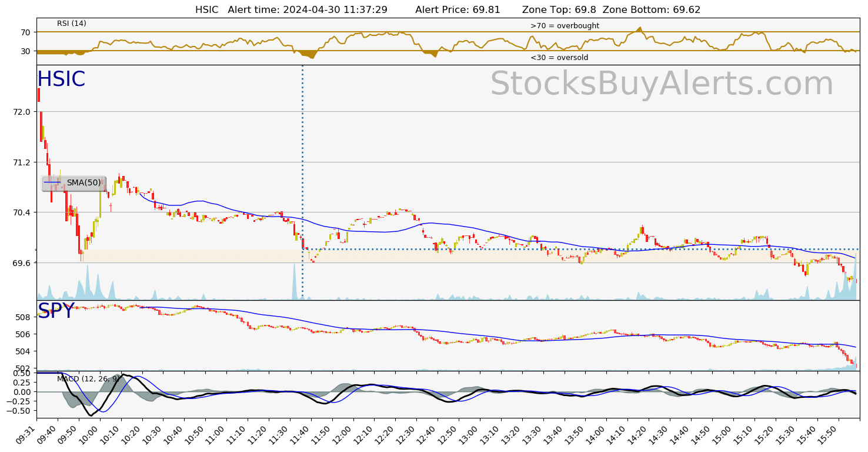
Task: Click the 70.4 price axis label
Action: (x=22, y=212)
